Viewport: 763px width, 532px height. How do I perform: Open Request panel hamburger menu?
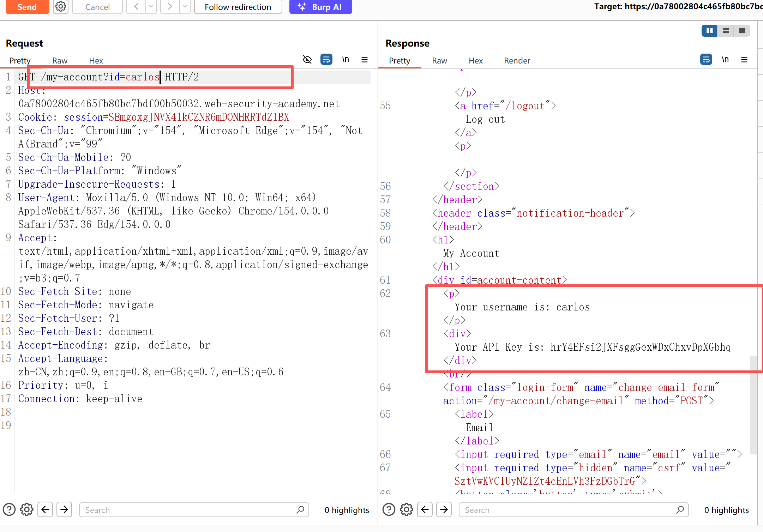coord(365,60)
